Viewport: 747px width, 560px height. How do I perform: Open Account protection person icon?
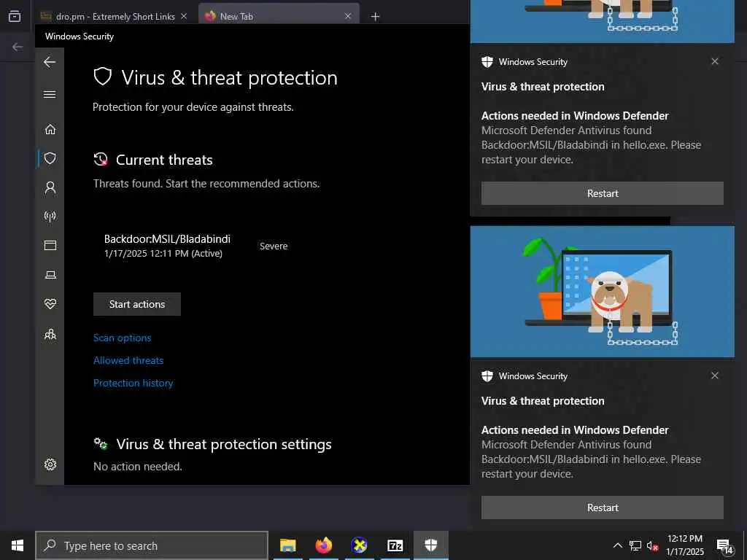(x=50, y=187)
